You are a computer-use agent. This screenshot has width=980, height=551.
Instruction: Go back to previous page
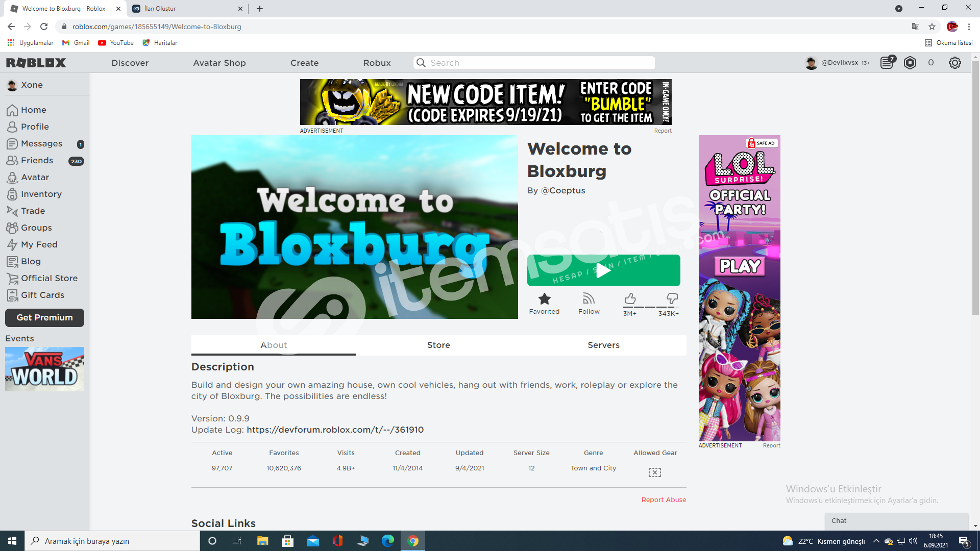pyautogui.click(x=11, y=27)
